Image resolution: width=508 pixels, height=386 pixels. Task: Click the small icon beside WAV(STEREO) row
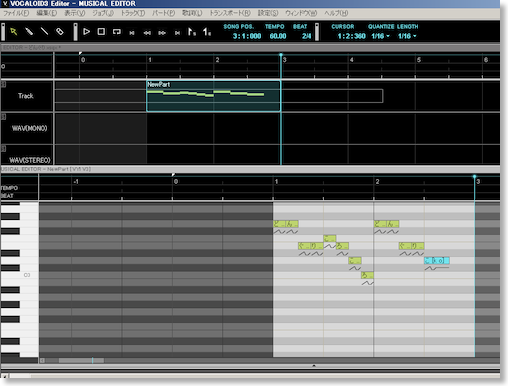[3, 149]
